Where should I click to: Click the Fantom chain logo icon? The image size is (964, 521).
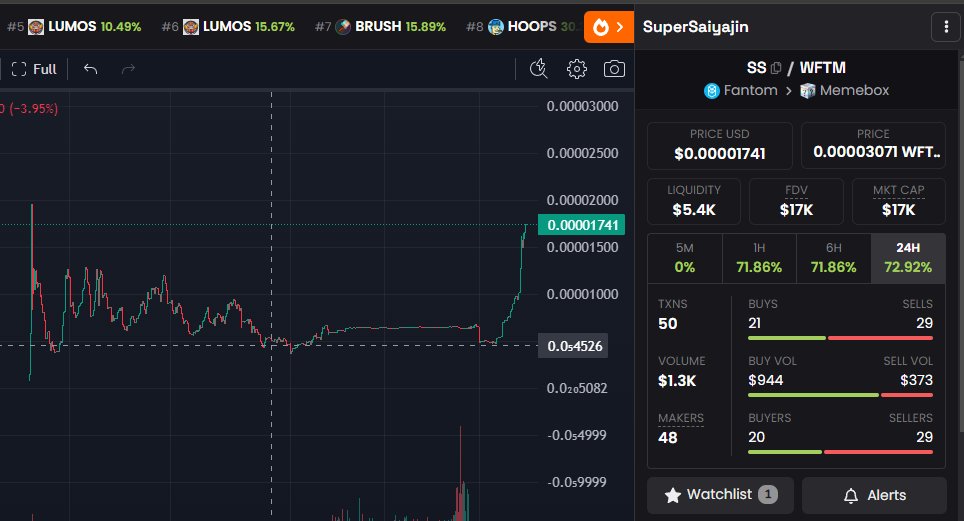tap(712, 91)
